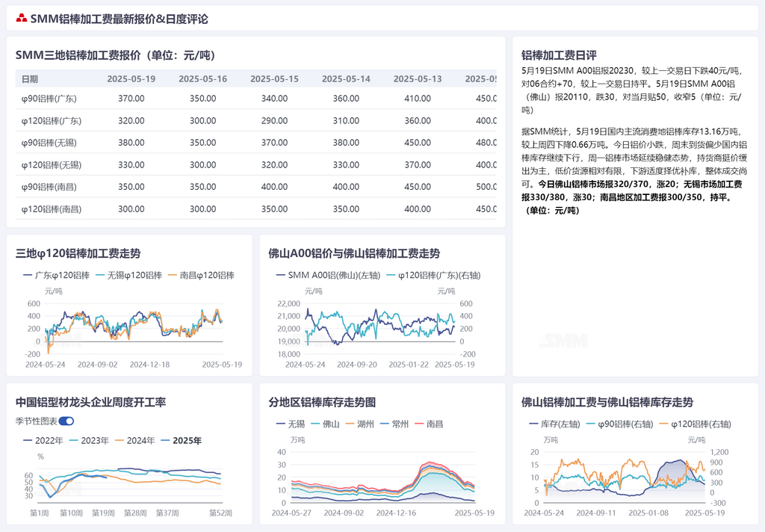This screenshot has height=532, width=765.
Task: Click the 2025-05-15 column header
Action: 275,79
